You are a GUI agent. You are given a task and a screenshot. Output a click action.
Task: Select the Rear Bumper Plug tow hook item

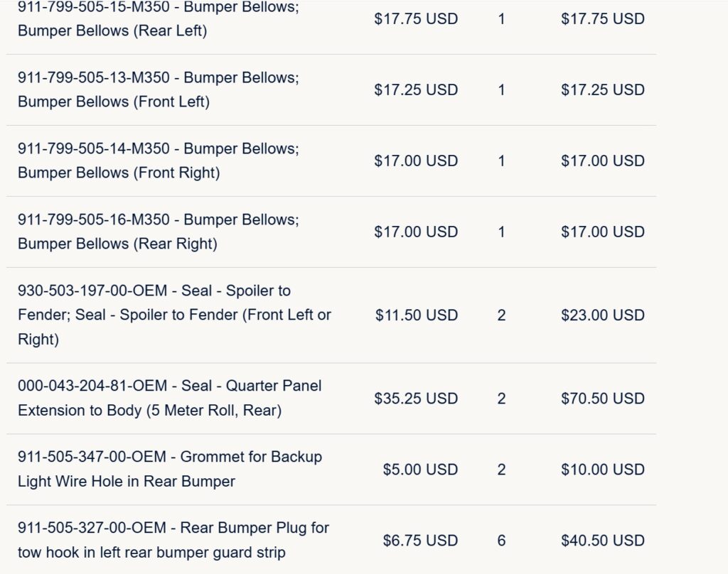[x=173, y=540]
